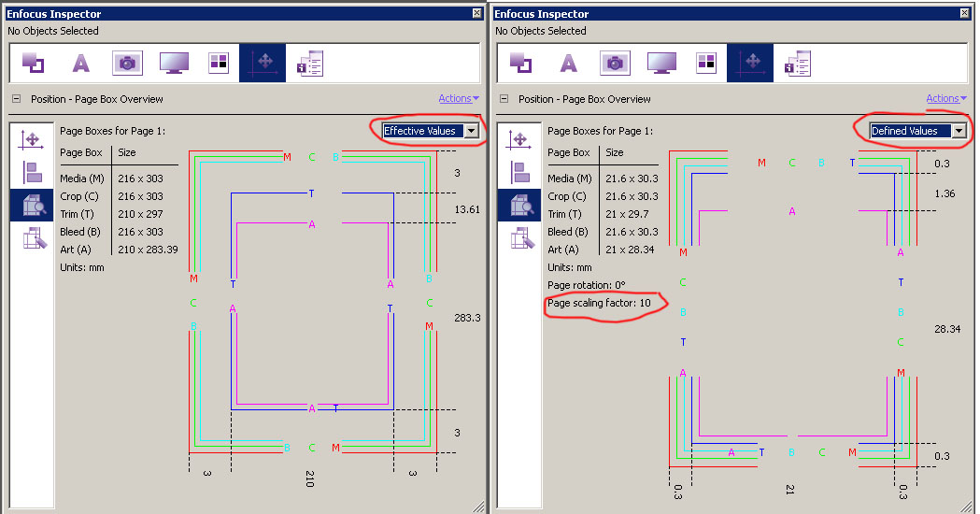Screen dimensions: 980x514
Task: Select Position category icon in right Inspector
Action: click(750, 64)
